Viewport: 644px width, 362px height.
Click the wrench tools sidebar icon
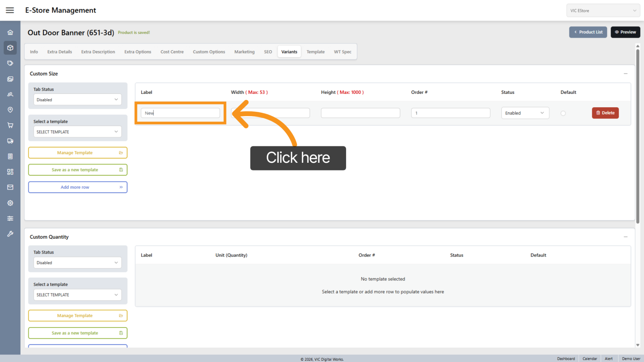(x=10, y=234)
